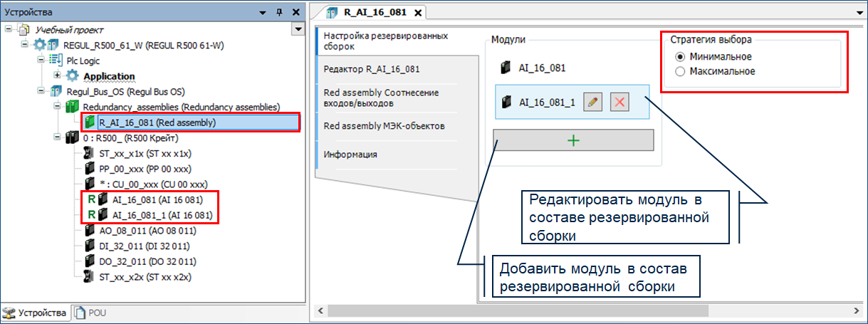The height and width of the screenshot is (324, 868).
Task: Click the AI_16_081 module icon in Modules list
Action: tap(506, 68)
